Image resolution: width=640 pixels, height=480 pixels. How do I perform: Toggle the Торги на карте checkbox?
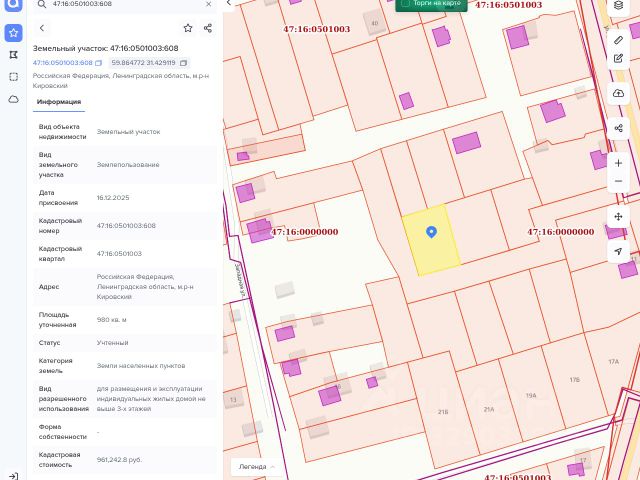[406, 3]
